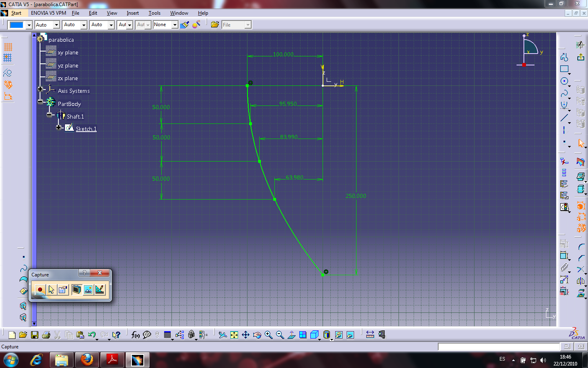Click the Fit All In icon
Viewport: 588px width, 368px height.
234,335
